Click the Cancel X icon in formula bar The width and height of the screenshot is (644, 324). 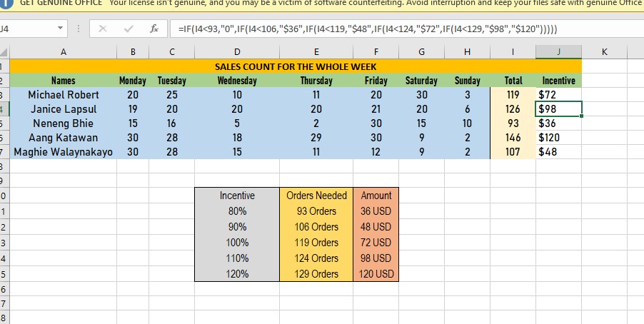click(x=103, y=29)
